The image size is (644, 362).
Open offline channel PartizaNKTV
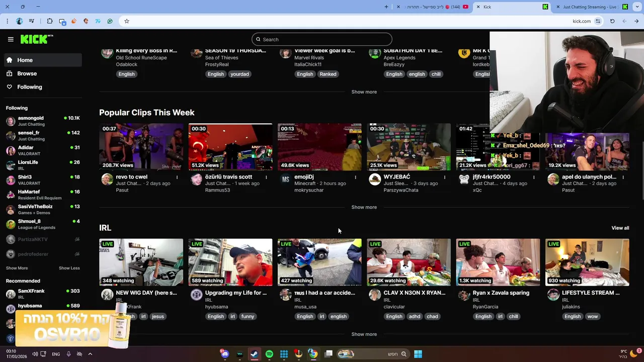coord(43,239)
